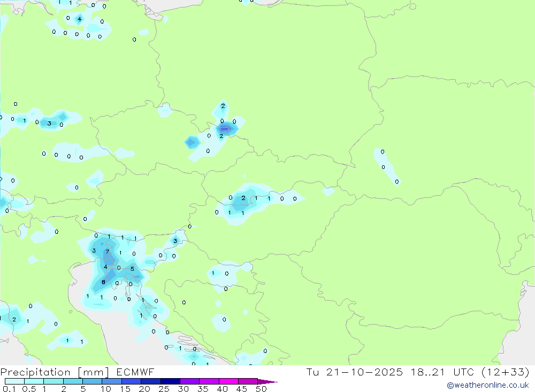Click the '0.1' legend scale value
This screenshot has height=392, width=535.
click(9, 389)
